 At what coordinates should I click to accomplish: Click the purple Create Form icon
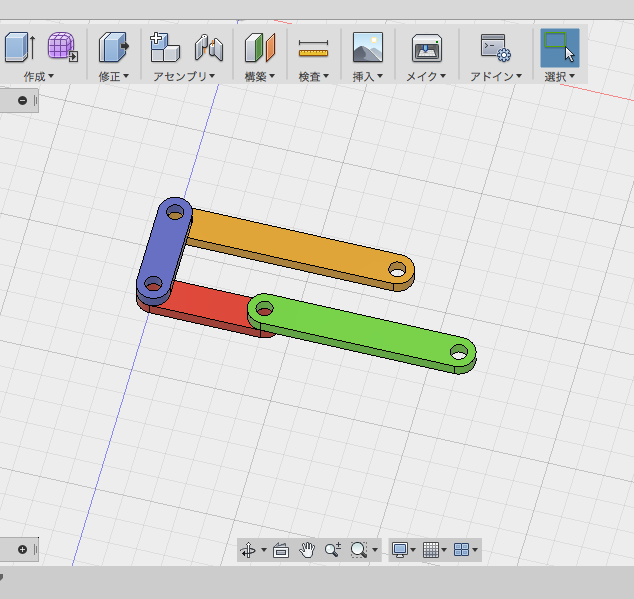click(63, 47)
